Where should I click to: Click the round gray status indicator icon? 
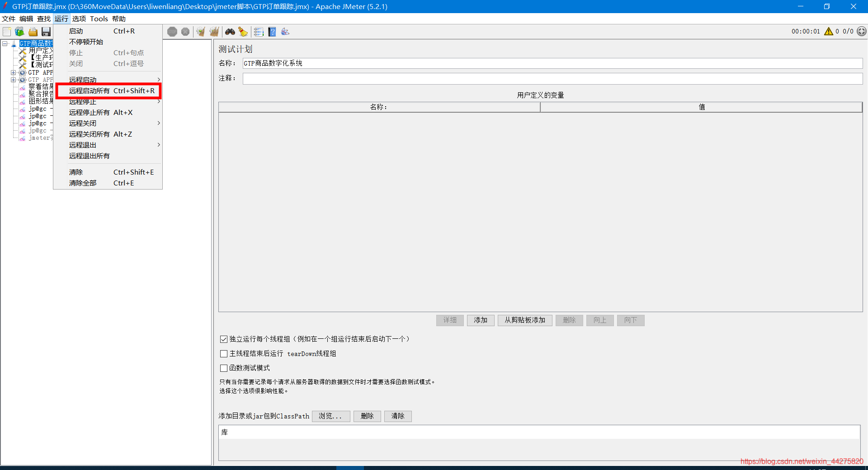[862, 31]
